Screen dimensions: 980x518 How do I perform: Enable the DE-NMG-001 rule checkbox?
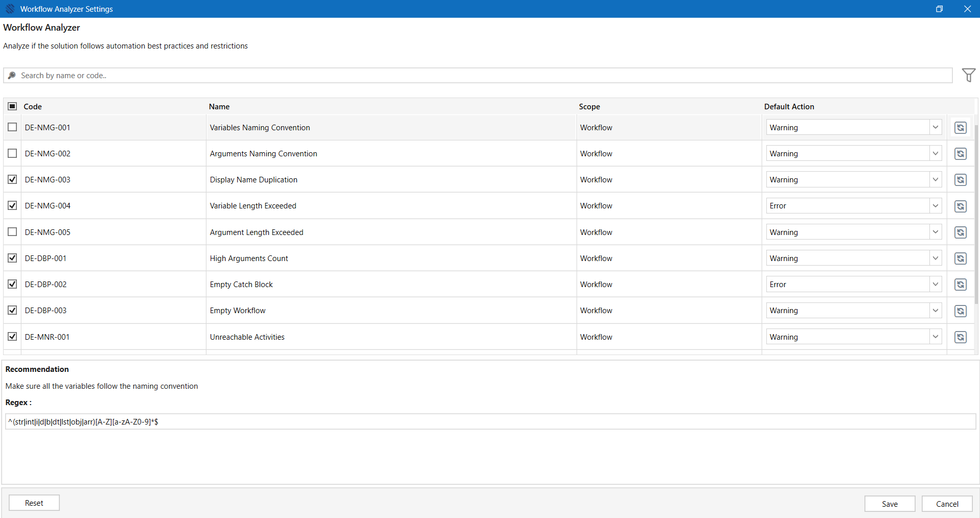12,127
